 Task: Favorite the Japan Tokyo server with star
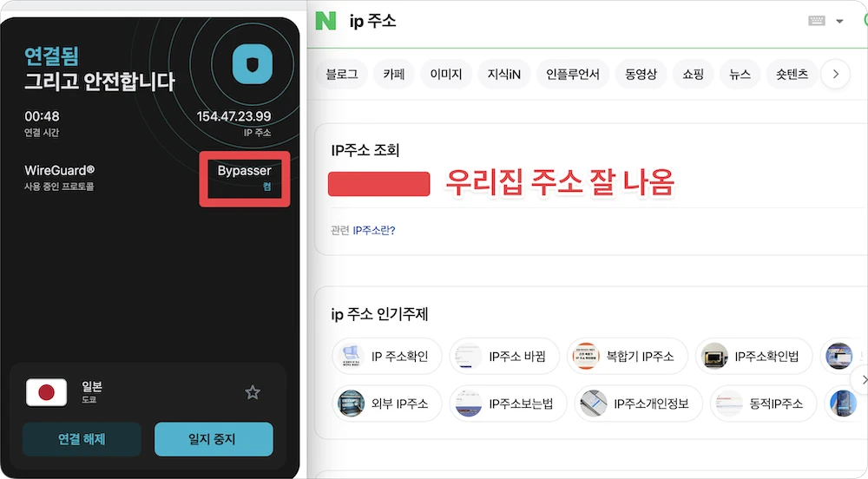pos(253,392)
